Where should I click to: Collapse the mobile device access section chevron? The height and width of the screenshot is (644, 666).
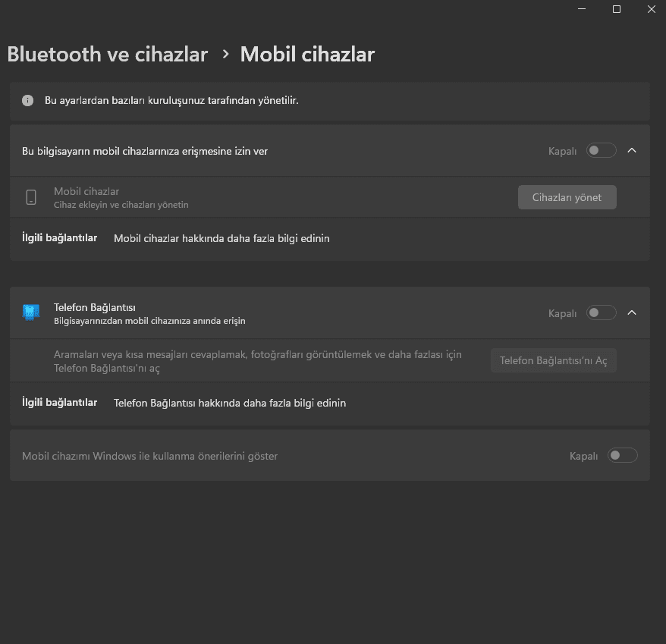632,150
